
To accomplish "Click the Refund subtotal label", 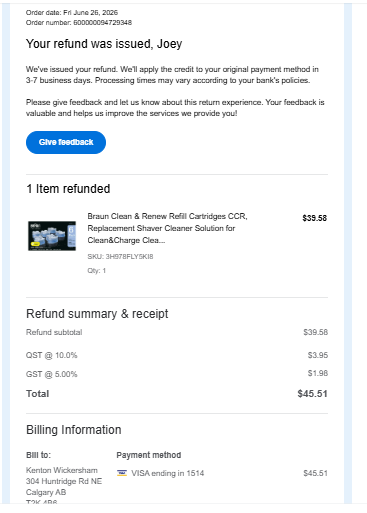I will [54, 332].
